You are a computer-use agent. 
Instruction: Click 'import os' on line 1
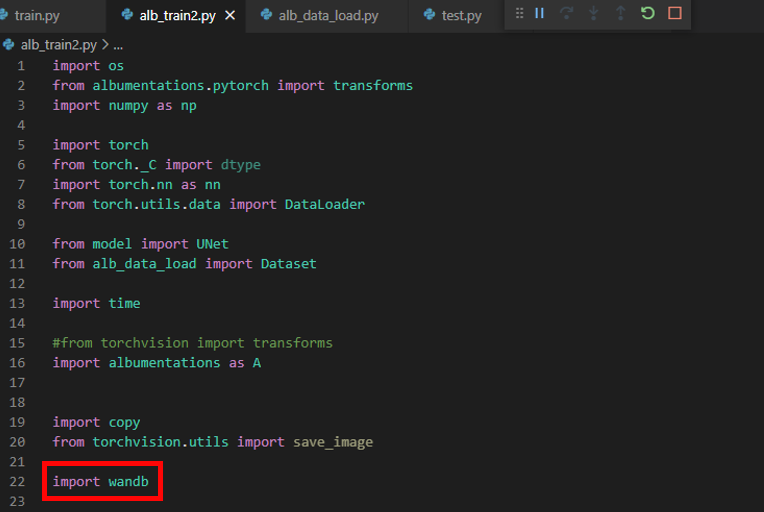click(x=88, y=66)
